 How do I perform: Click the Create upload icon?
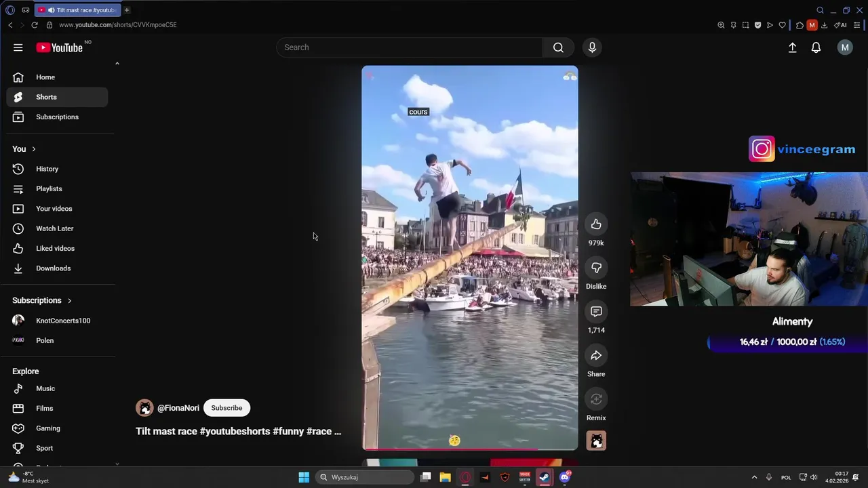click(792, 47)
